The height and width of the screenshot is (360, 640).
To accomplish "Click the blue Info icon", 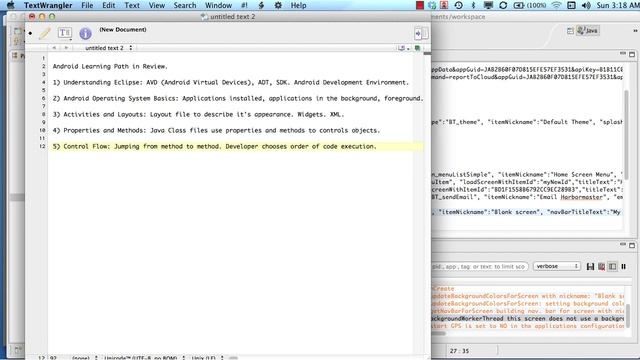I will pyautogui.click(x=85, y=33).
